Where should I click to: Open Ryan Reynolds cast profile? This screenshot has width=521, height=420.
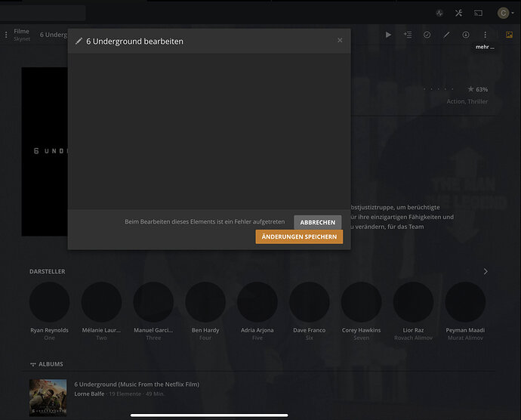click(50, 302)
